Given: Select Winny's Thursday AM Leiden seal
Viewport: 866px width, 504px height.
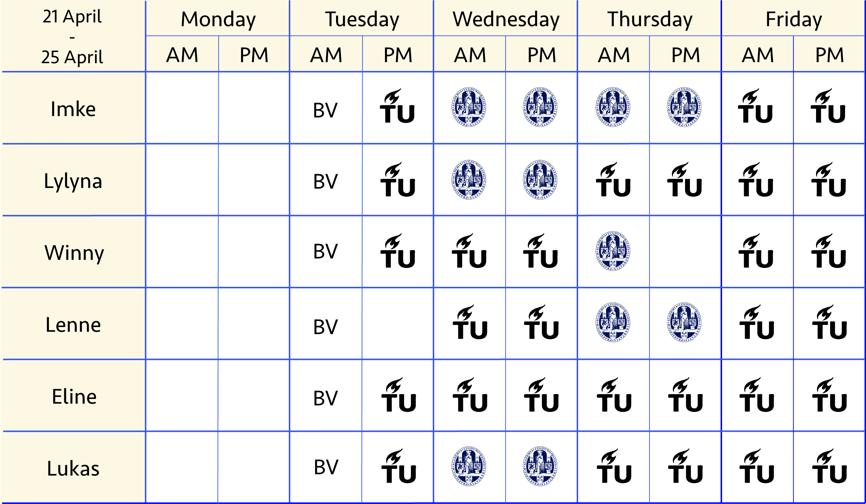Looking at the screenshot, I should pyautogui.click(x=613, y=251).
